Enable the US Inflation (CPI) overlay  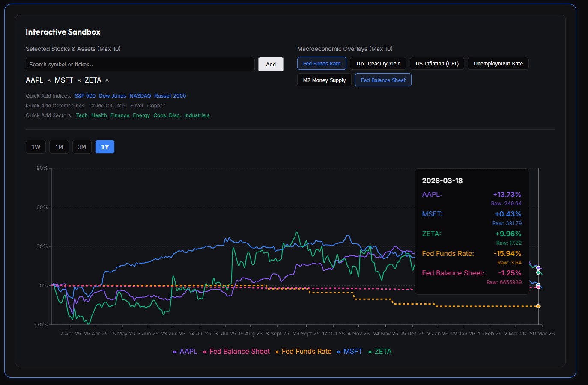pos(437,64)
